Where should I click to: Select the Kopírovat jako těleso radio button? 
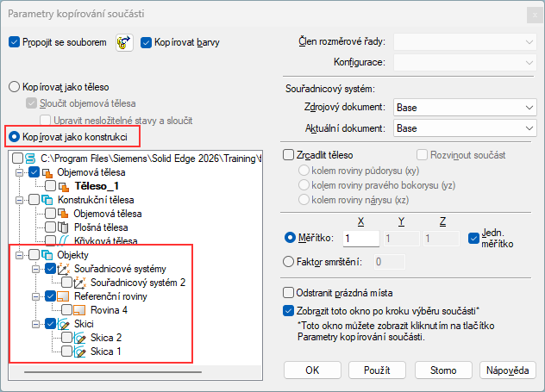point(13,87)
